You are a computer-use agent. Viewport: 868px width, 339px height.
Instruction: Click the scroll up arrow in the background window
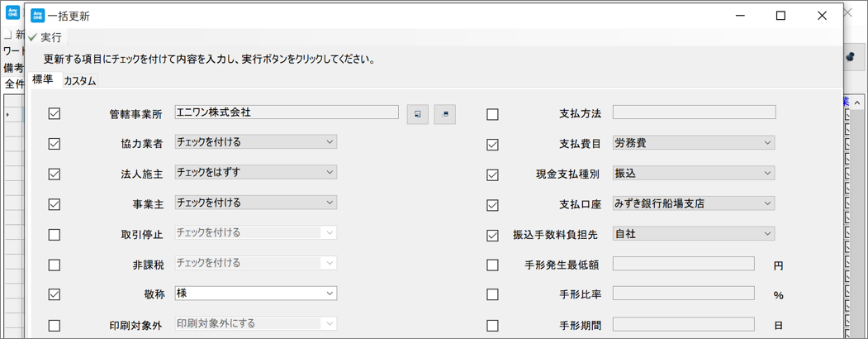[856, 103]
